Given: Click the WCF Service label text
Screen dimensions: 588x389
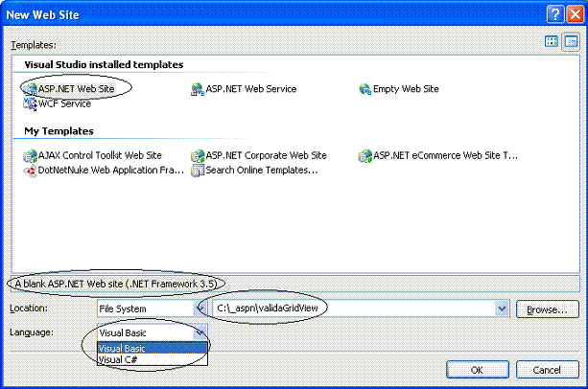Looking at the screenshot, I should (x=64, y=103).
